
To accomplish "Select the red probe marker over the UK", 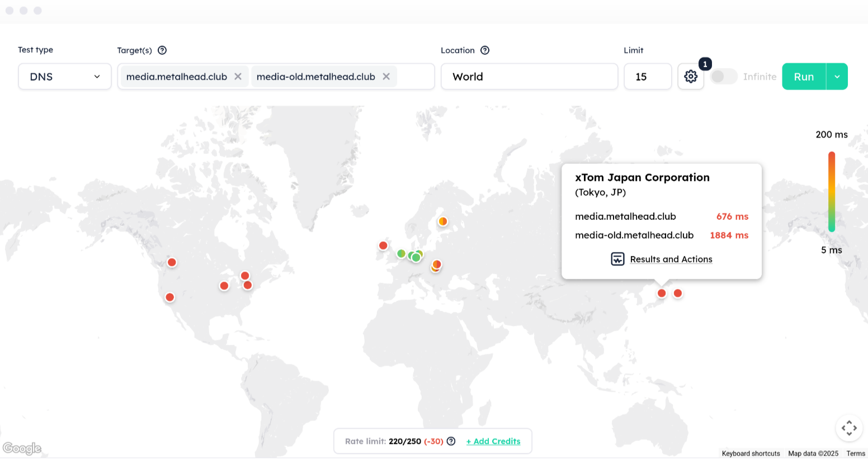I will 383,245.
